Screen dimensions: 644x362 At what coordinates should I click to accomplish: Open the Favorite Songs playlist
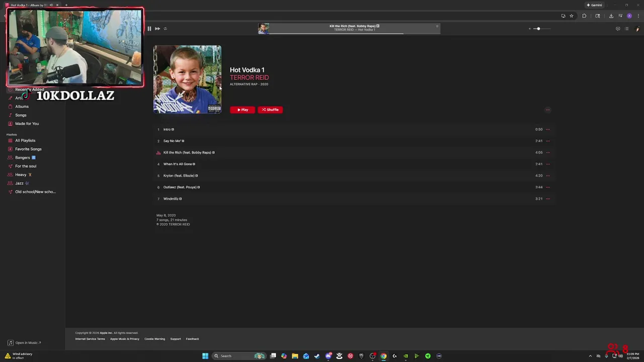[28, 149]
